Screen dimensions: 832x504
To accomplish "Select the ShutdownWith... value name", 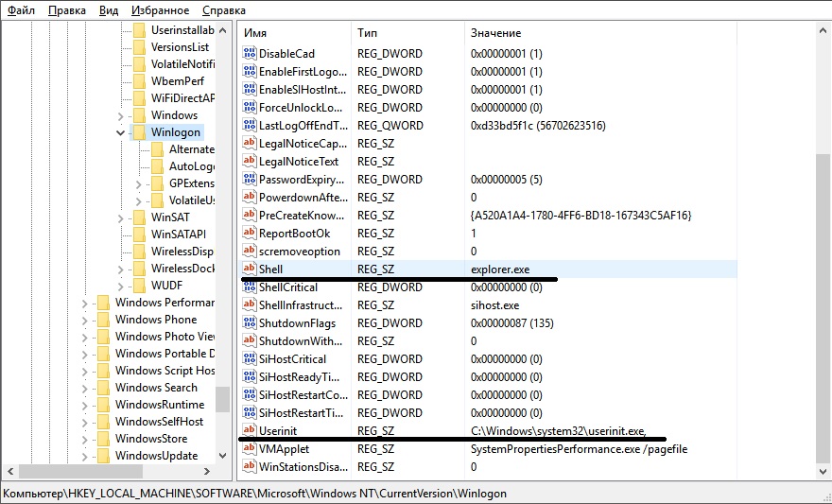I will point(301,340).
